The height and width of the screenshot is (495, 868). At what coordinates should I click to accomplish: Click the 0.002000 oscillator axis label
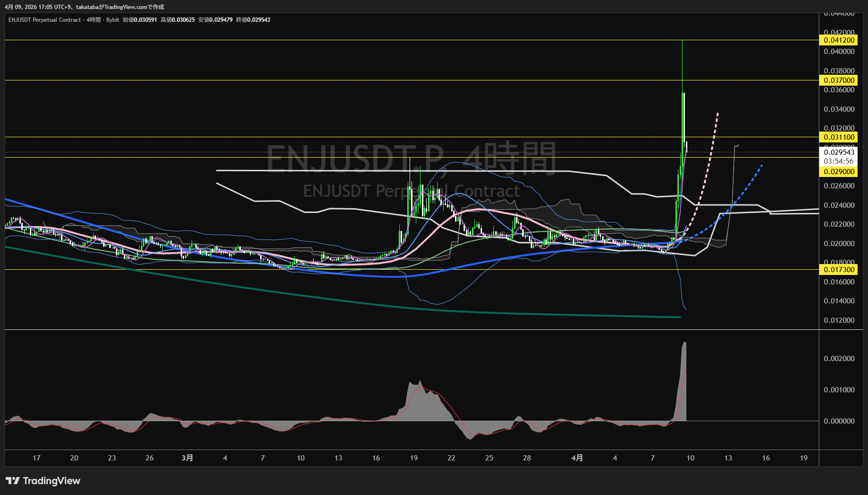click(839, 359)
